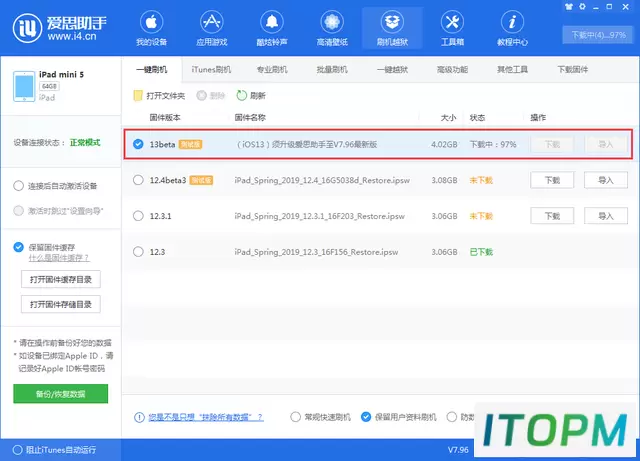Click the 64GB capacity badge
This screenshot has height=461, width=640.
pos(49,86)
